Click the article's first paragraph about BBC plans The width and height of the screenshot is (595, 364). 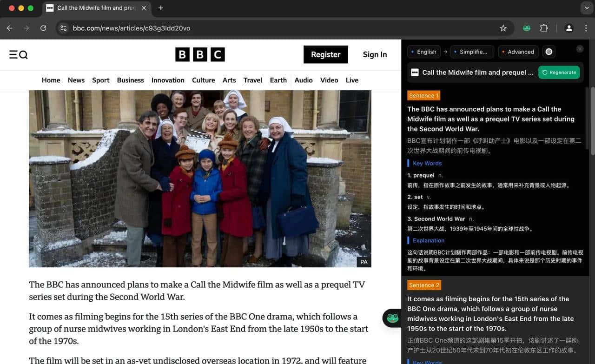coord(197,291)
